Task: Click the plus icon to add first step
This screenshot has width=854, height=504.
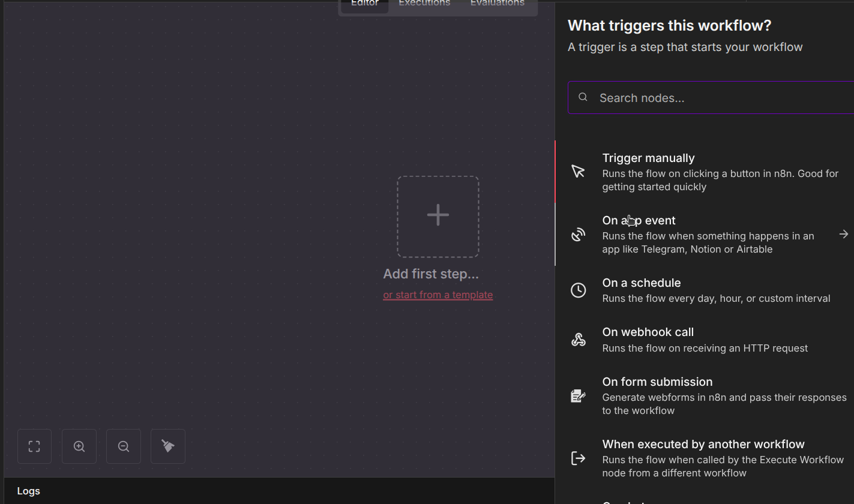Action: 438,216
